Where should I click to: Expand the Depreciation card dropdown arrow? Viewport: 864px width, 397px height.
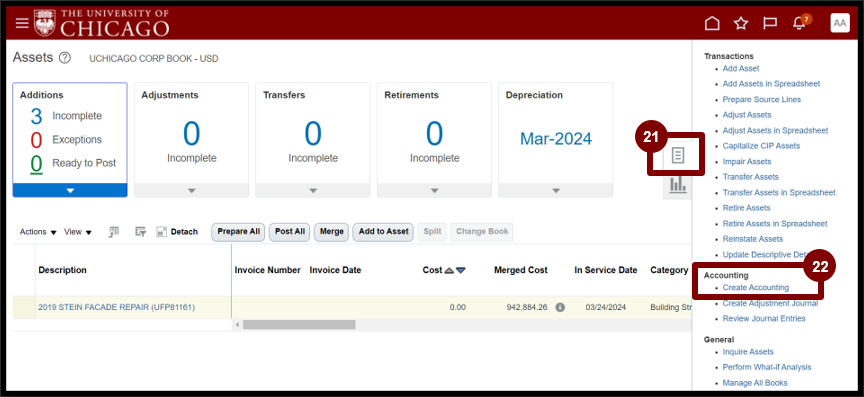(555, 190)
